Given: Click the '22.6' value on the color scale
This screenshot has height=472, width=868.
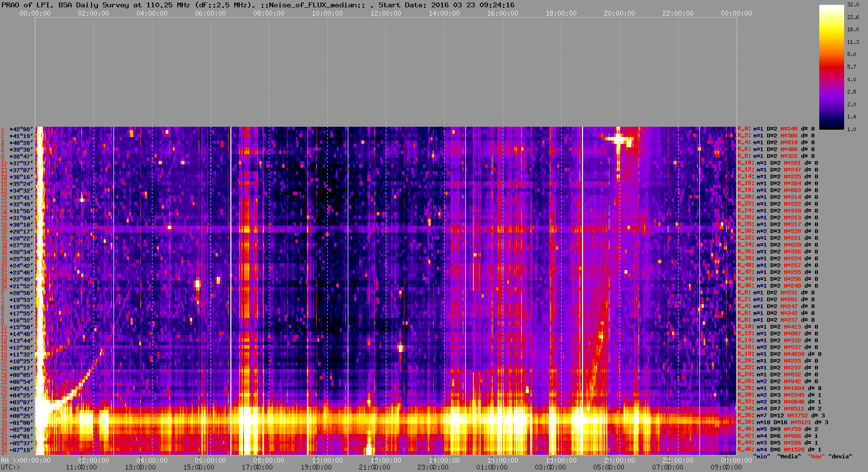Looking at the screenshot, I should pos(853,17).
